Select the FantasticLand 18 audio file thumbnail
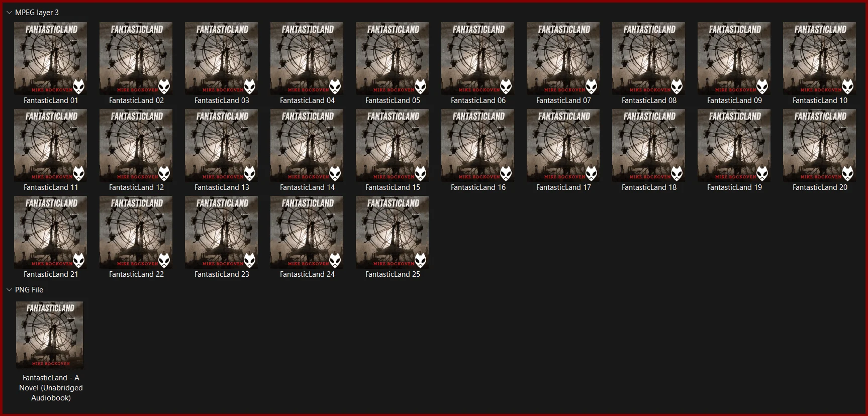 point(649,145)
